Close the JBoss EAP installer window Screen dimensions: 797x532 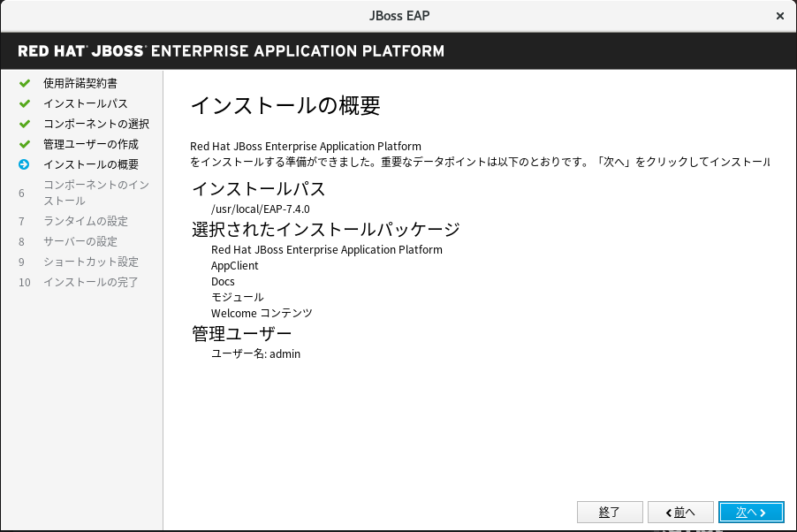(779, 16)
